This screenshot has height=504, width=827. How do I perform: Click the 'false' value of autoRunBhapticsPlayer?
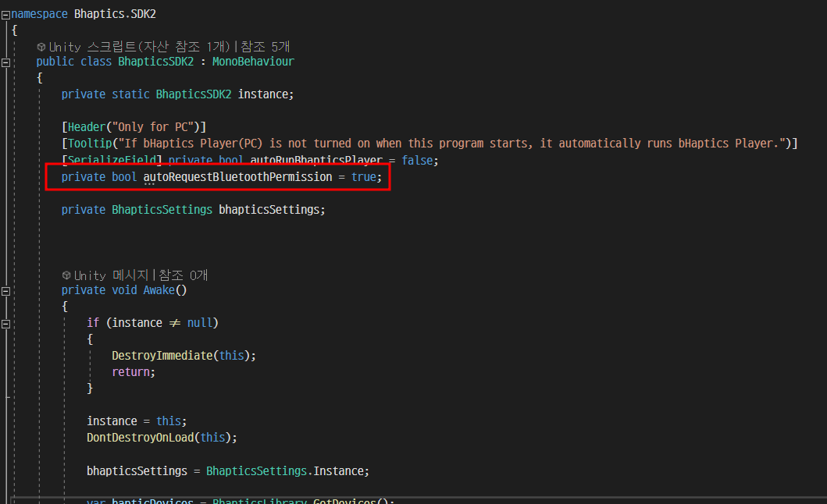click(x=417, y=160)
